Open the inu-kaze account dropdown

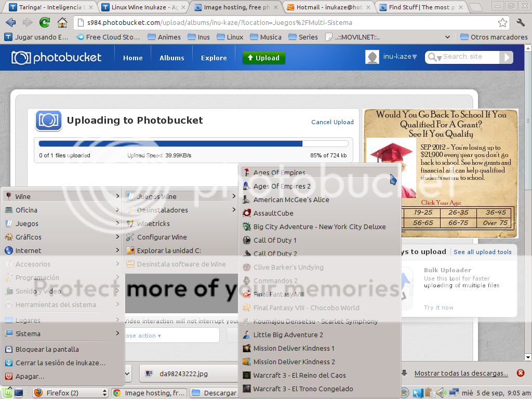point(400,57)
